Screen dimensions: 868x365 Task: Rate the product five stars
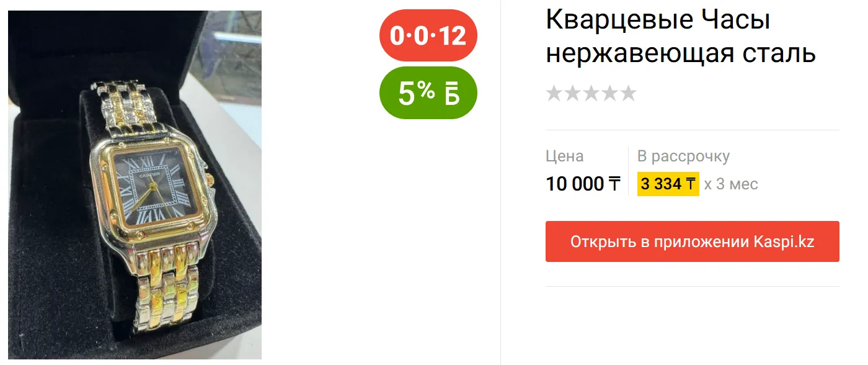click(629, 93)
